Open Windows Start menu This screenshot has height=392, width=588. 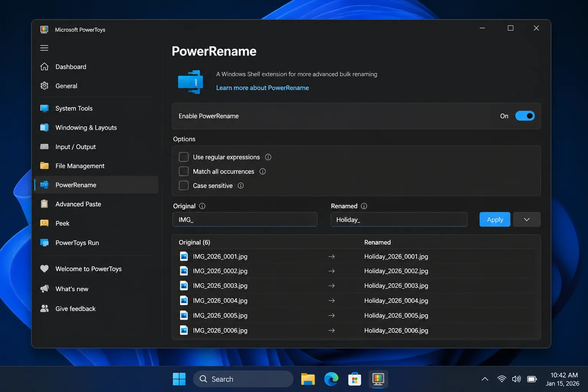[x=179, y=379]
